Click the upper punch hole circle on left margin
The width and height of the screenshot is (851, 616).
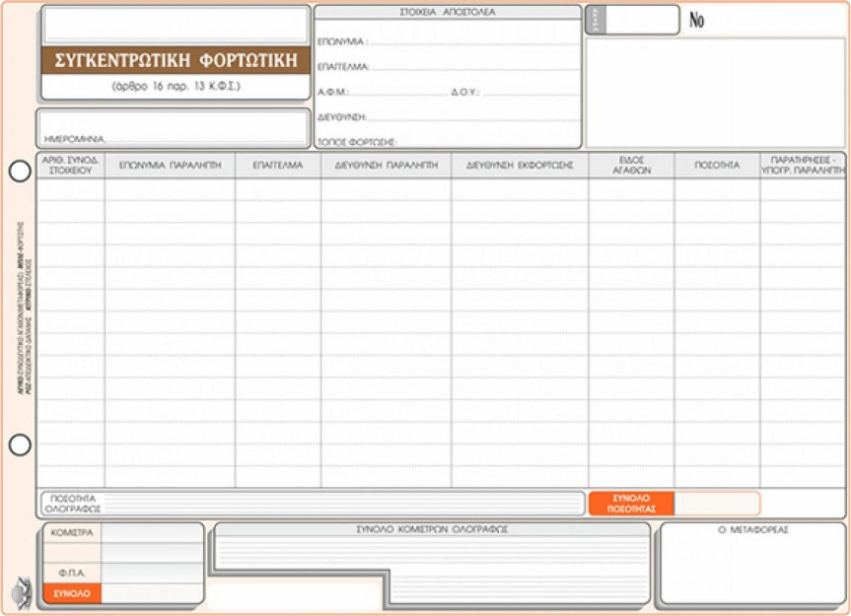20,171
